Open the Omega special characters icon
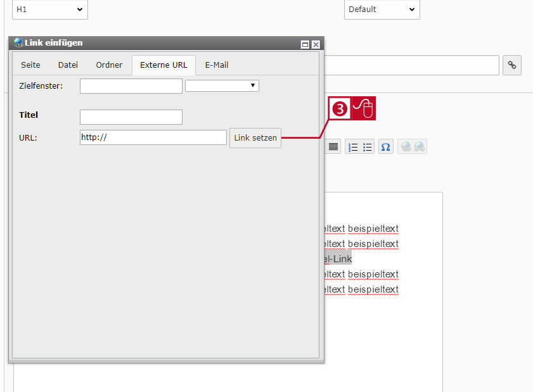 (385, 147)
